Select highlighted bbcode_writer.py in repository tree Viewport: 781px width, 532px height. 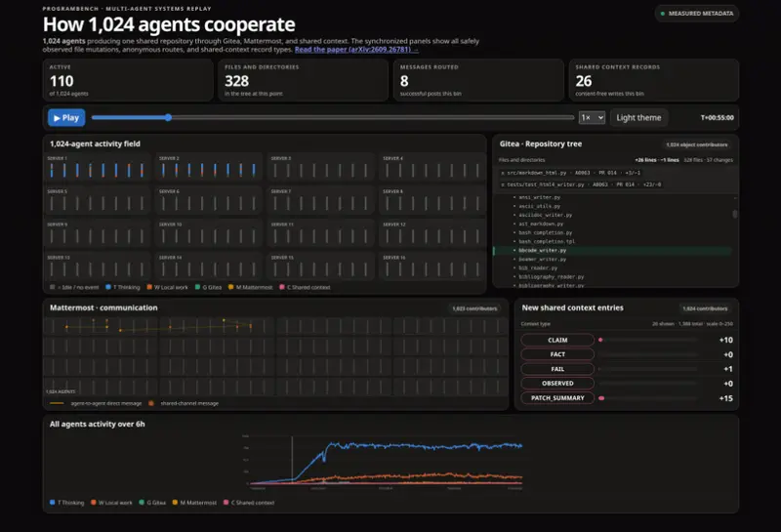coord(613,250)
